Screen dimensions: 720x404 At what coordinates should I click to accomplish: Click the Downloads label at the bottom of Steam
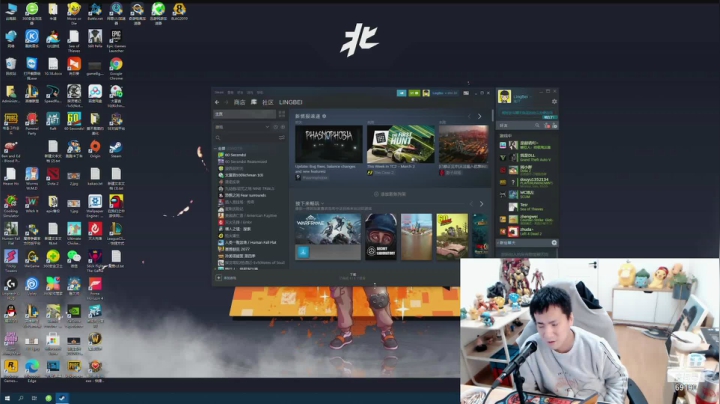353,276
